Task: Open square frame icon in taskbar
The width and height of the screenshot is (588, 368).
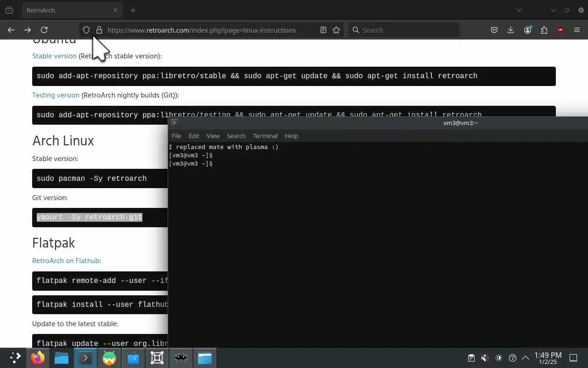Action: (157, 358)
